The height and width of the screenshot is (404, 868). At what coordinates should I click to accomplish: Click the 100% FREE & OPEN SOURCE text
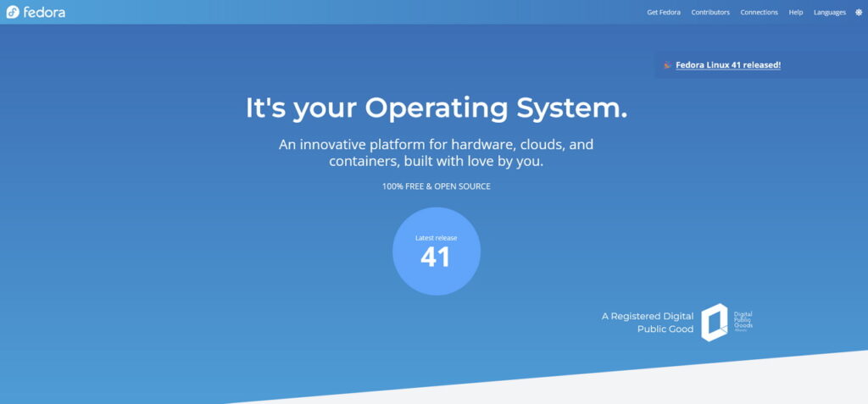coord(437,186)
